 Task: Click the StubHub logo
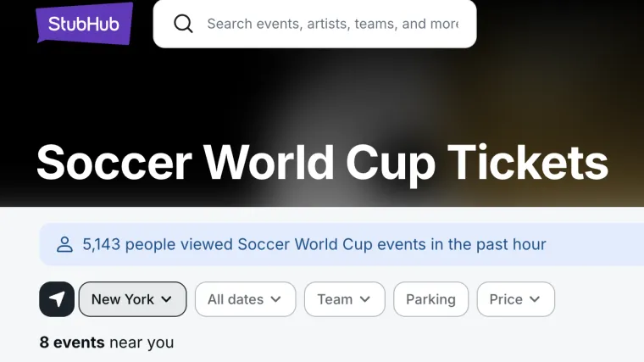pyautogui.click(x=84, y=24)
